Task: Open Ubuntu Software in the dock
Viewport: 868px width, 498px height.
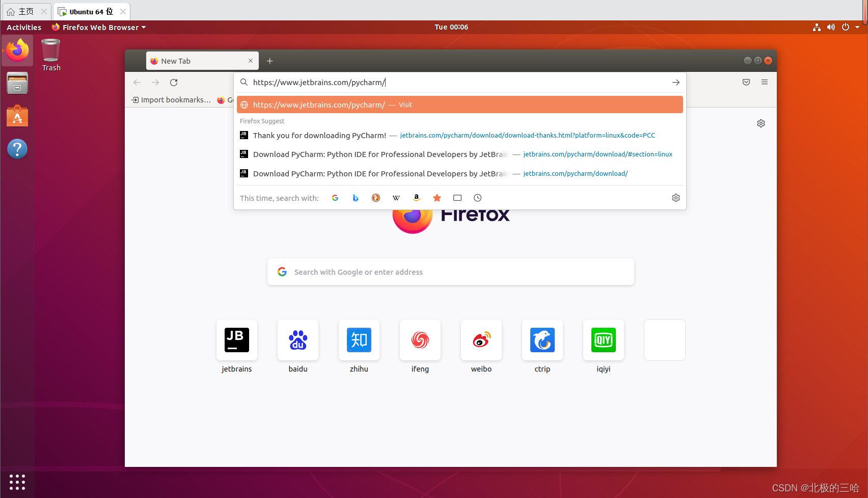Action: [x=17, y=116]
